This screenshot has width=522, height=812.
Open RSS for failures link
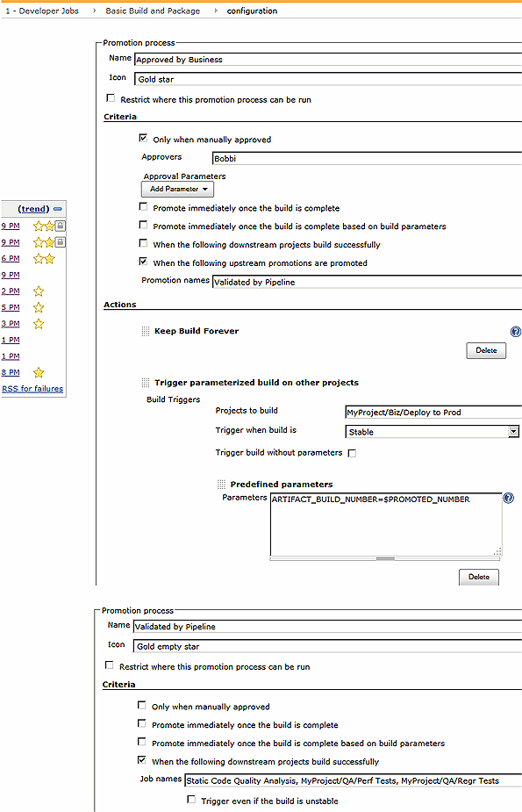click(x=32, y=389)
